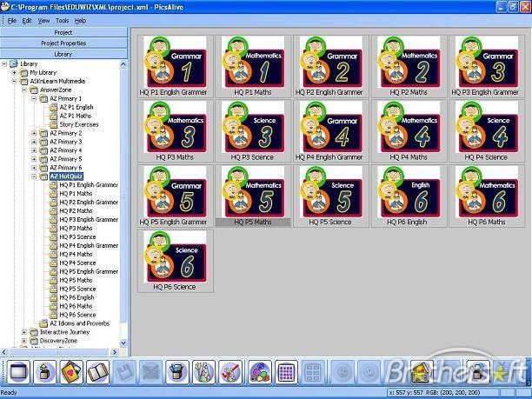Click the red checkmark wand icon

(x=230, y=372)
